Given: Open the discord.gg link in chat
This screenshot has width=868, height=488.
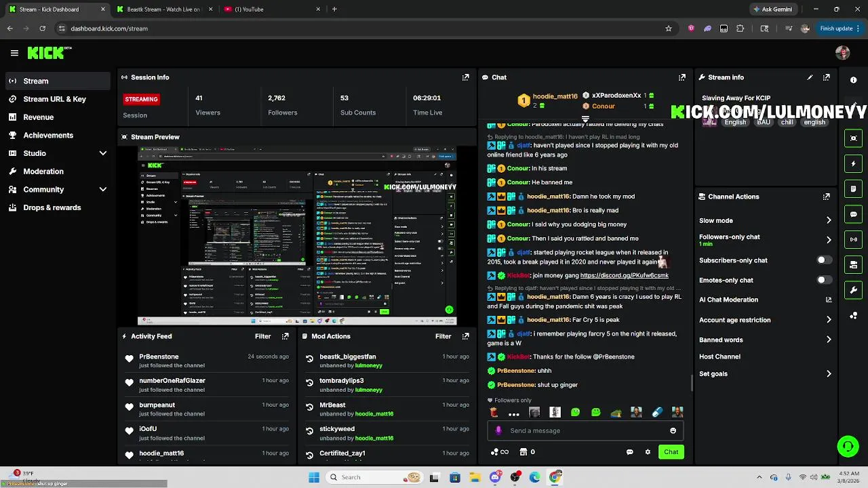Looking at the screenshot, I should [625, 275].
